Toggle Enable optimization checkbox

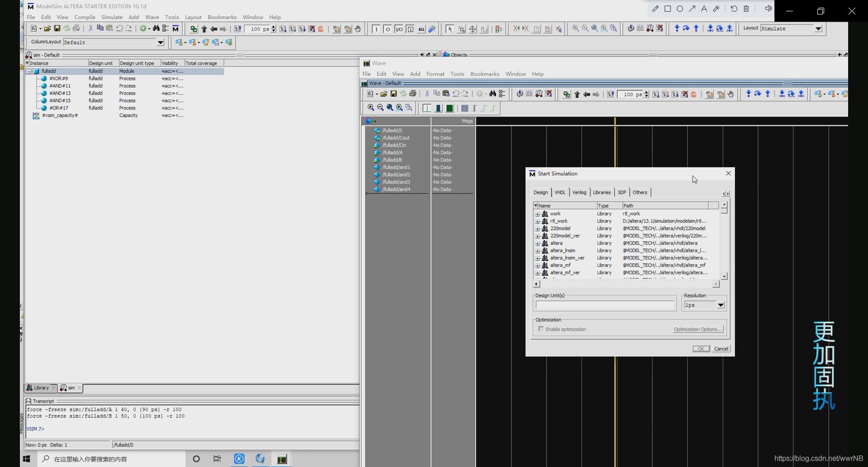(x=541, y=329)
